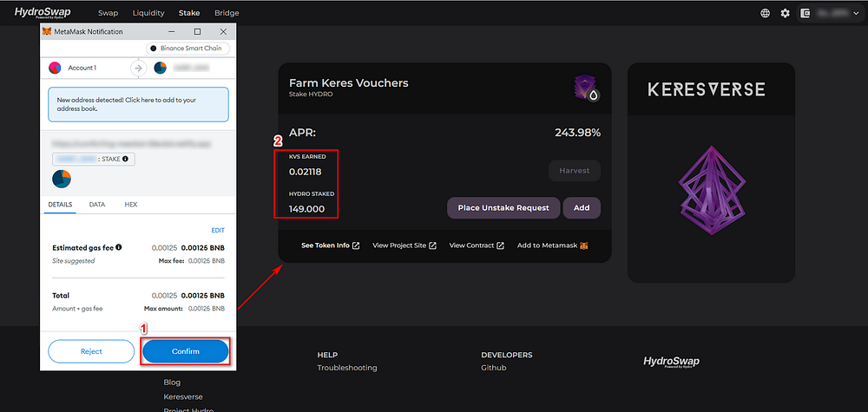The width and height of the screenshot is (868, 412).
Task: Click the 149.000 HYDRO staked value
Action: pyautogui.click(x=306, y=209)
